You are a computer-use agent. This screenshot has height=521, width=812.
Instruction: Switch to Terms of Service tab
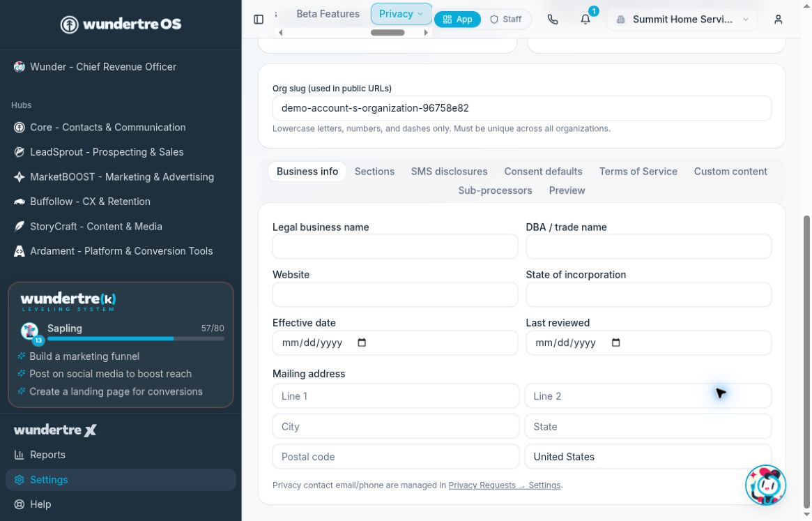pos(638,172)
